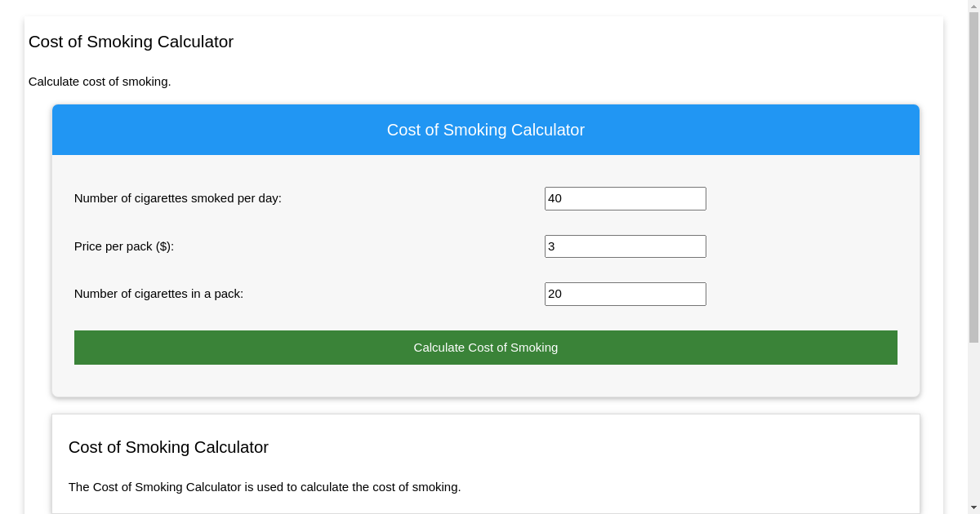Click the scrollbar up arrow
This screenshot has width=980, height=514.
click(x=973, y=6)
